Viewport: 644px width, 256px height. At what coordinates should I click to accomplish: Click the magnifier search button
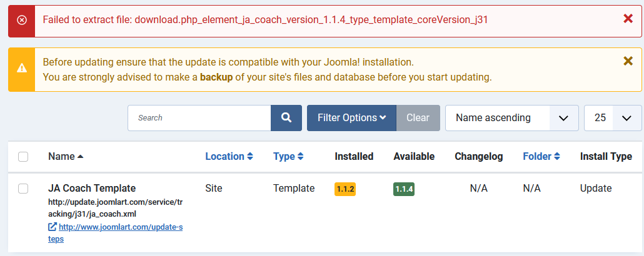point(286,117)
